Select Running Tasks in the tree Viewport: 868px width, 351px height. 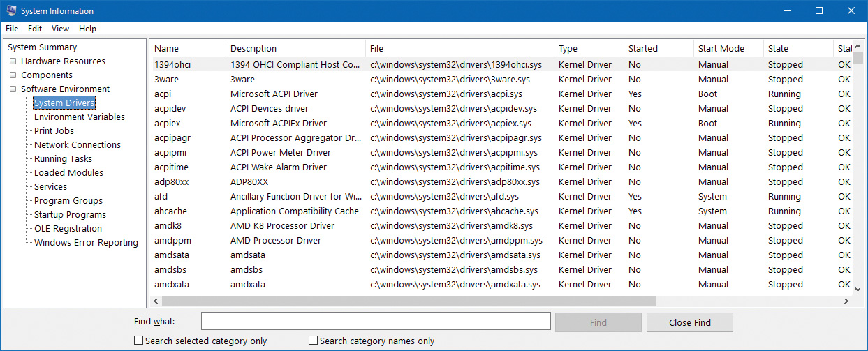pos(63,159)
